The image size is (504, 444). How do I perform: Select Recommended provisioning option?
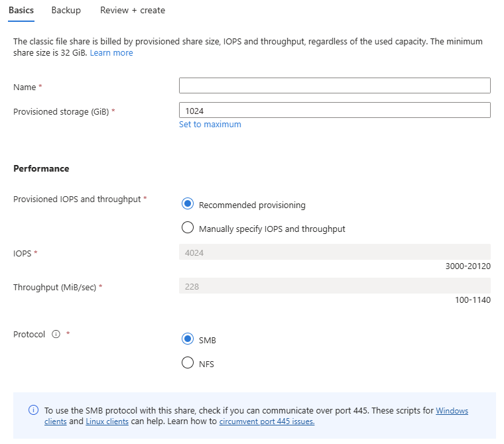(188, 203)
